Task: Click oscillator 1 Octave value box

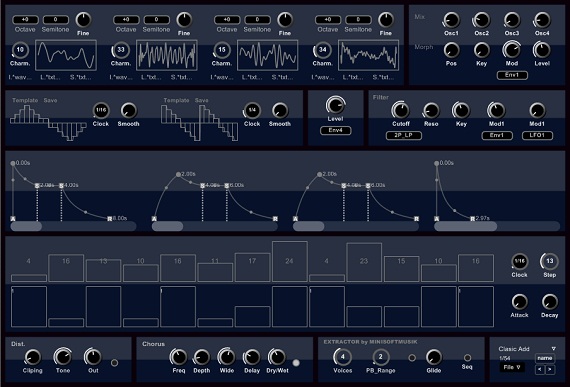Action: 25,20
